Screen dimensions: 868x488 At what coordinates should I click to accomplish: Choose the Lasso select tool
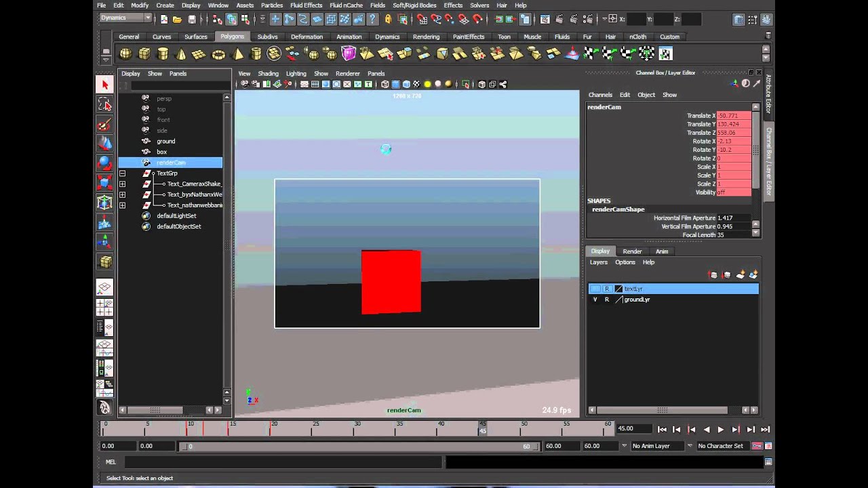tap(104, 104)
